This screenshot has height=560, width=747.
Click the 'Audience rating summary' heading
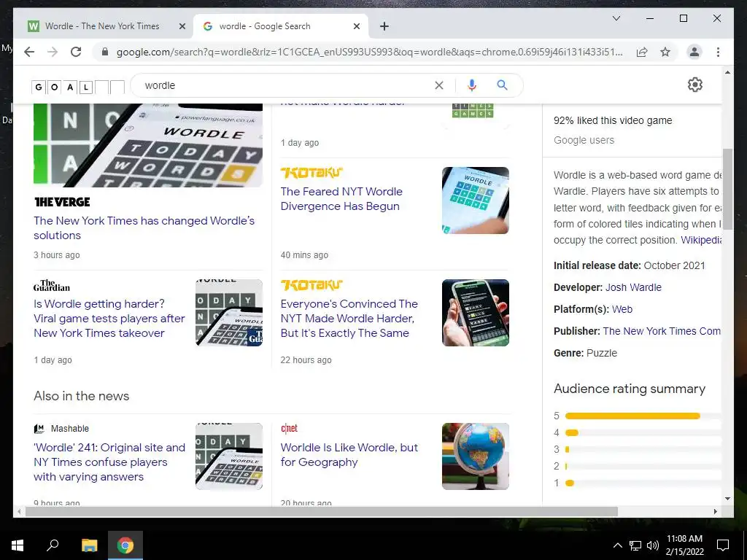coord(630,389)
